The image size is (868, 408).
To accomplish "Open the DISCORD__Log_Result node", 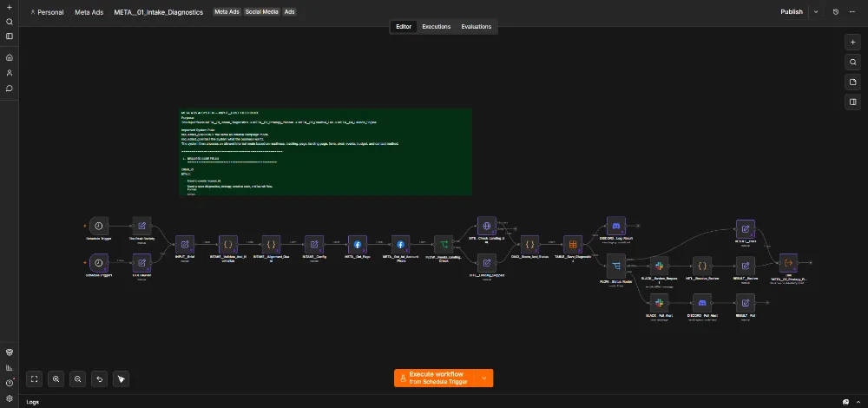I will pos(616,226).
